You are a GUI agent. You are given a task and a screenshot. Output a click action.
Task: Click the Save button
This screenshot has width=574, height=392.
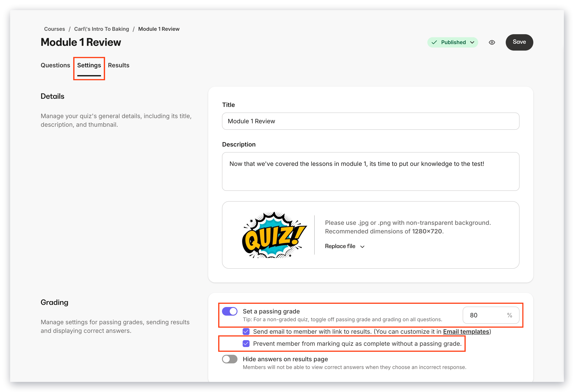[x=519, y=42]
